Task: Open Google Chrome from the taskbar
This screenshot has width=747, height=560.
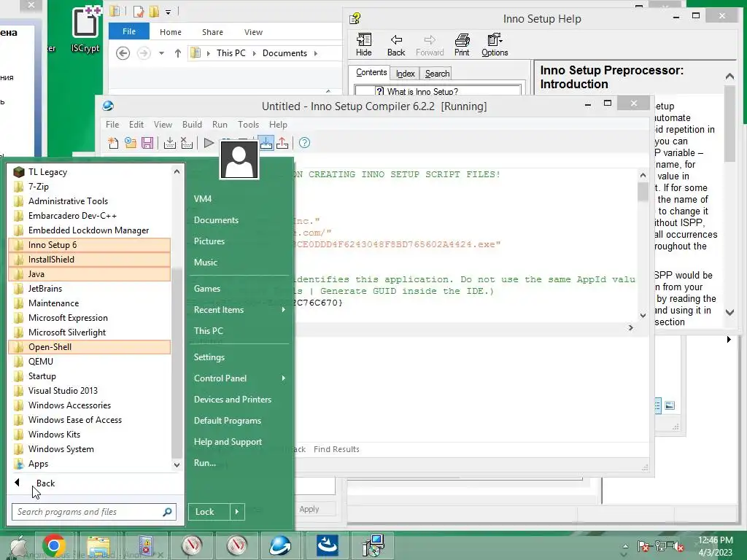Action: tap(54, 545)
